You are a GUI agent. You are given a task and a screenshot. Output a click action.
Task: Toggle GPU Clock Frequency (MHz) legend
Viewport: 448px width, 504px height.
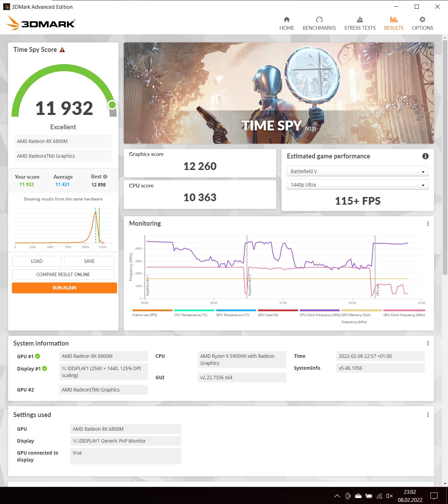tap(404, 313)
